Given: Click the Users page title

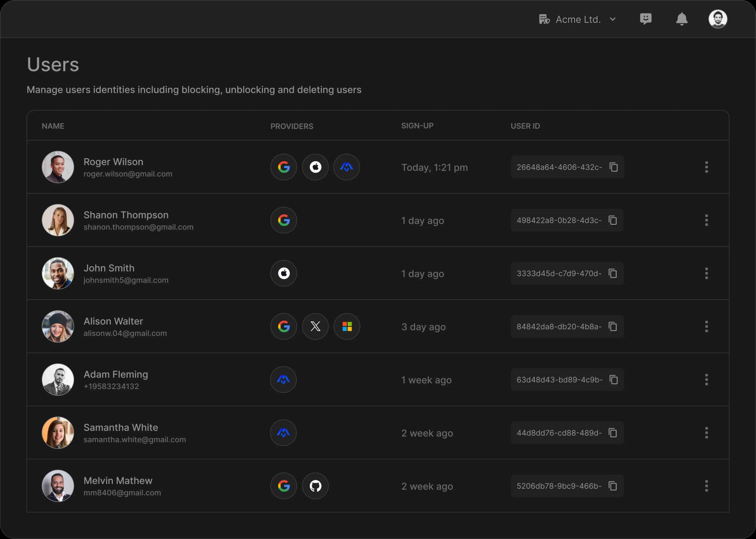Looking at the screenshot, I should point(52,64).
